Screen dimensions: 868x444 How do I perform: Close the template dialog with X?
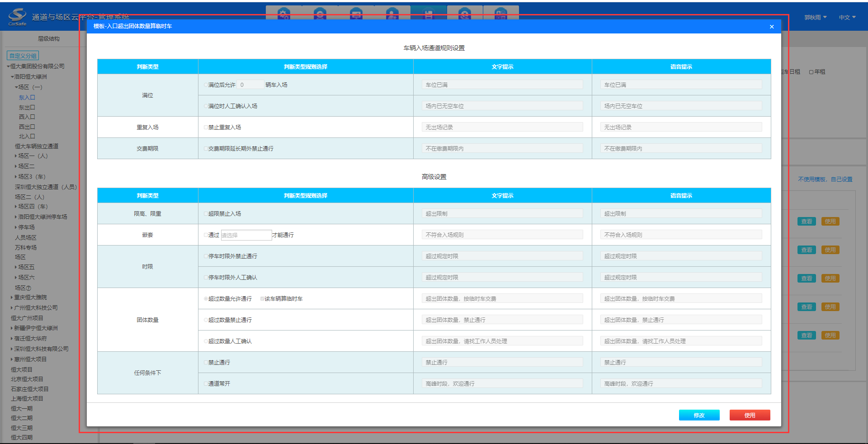[x=772, y=27]
